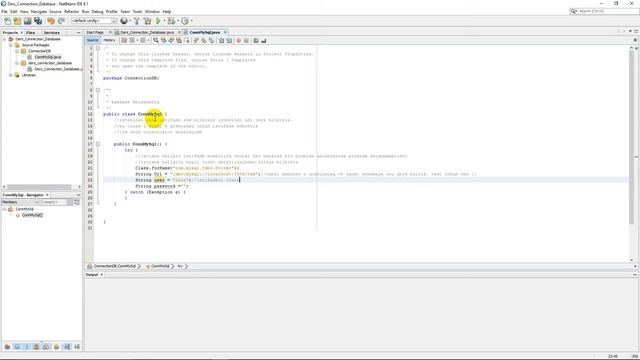This screenshot has height=360, width=640.
Task: Collapse the Source Packages node
Action: click(11, 45)
